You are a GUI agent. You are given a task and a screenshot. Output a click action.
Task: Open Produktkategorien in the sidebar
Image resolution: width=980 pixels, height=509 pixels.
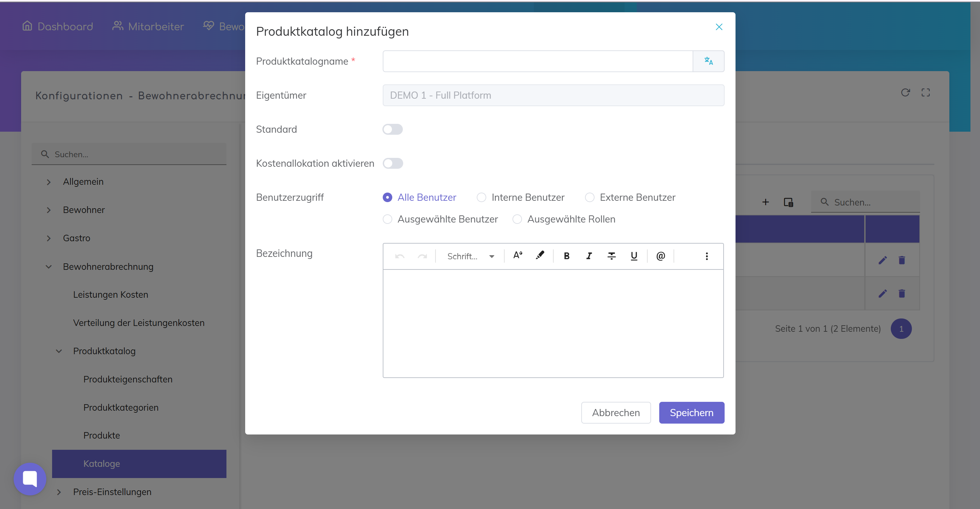tap(121, 407)
